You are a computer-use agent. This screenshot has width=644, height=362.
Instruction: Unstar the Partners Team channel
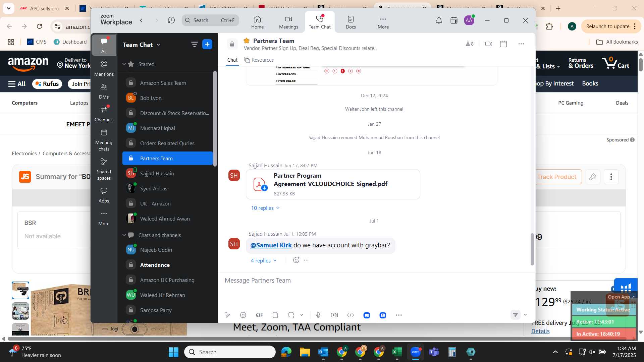[247, 41]
